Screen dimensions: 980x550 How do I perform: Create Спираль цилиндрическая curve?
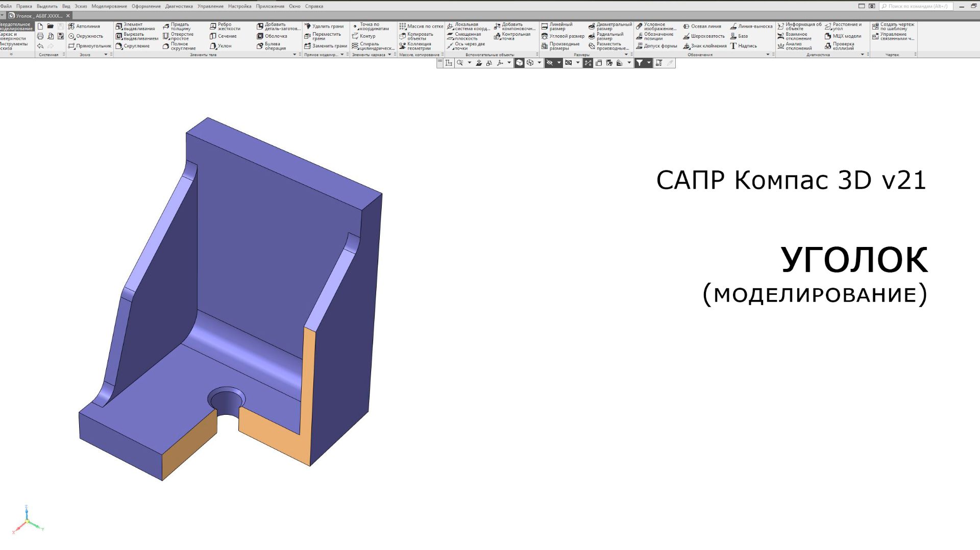pos(373,46)
